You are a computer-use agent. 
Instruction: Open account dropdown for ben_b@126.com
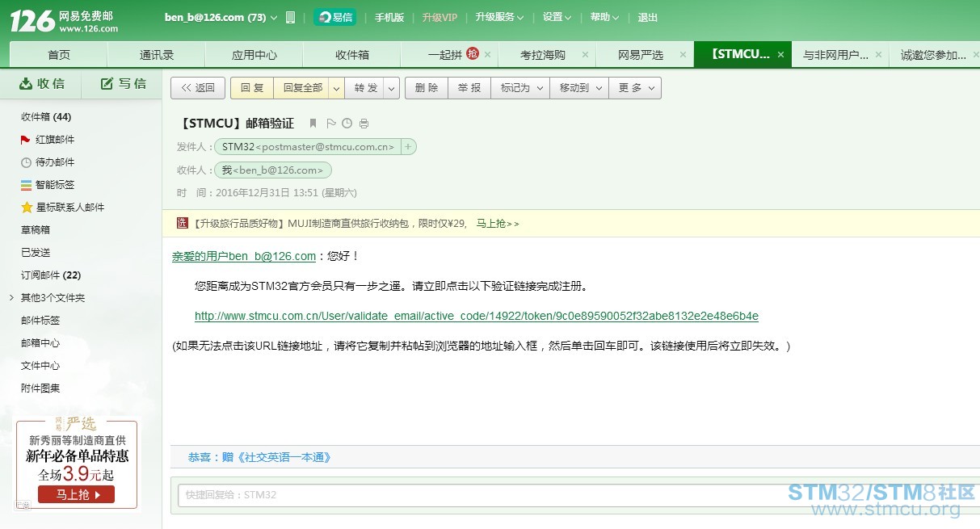[274, 18]
